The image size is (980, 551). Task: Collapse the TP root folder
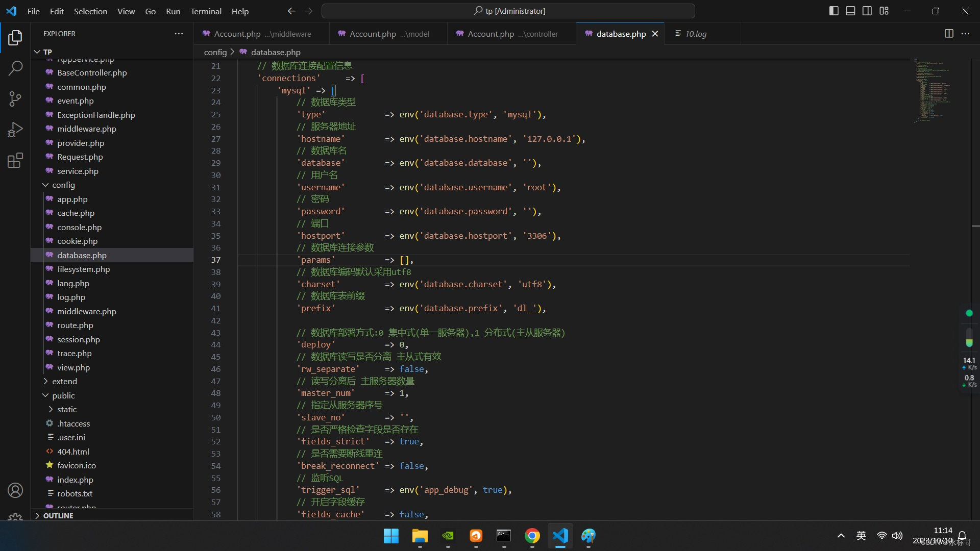tap(37, 52)
